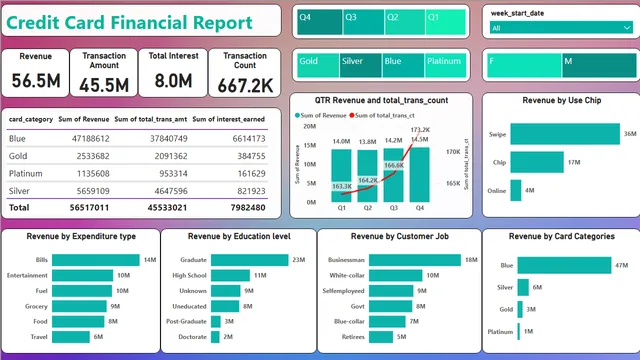Open the week_start_date dropdown
The width and height of the screenshot is (640, 360).
[561, 28]
